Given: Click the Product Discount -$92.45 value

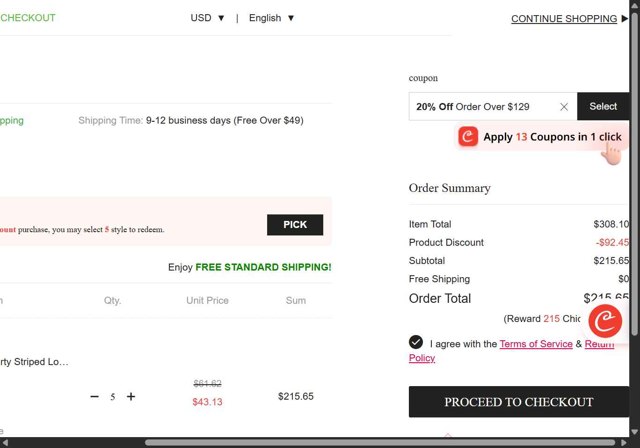Looking at the screenshot, I should (612, 242).
